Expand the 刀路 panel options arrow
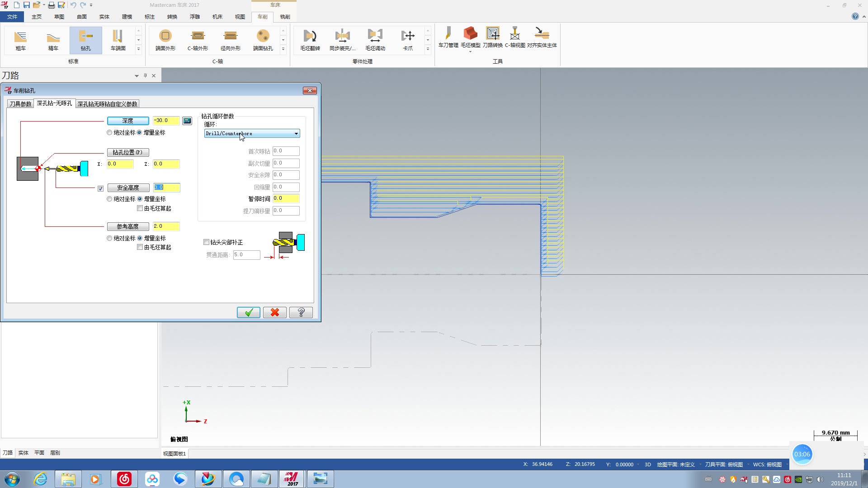 point(137,76)
